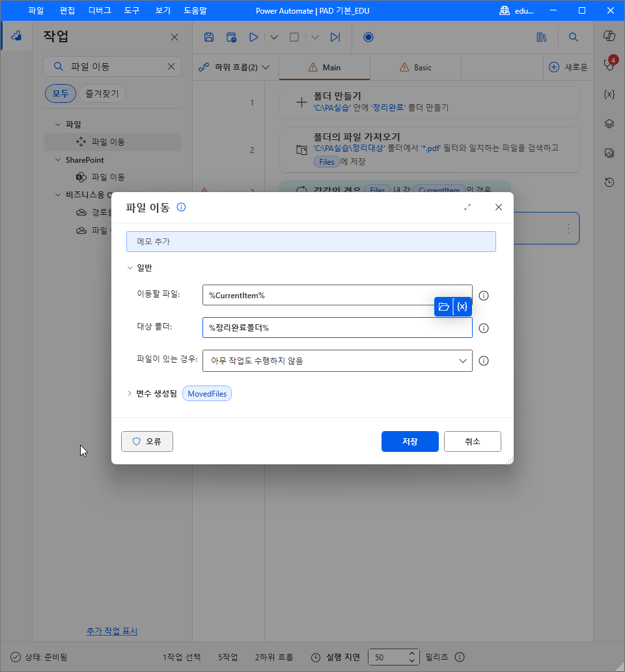Image resolution: width=625 pixels, height=672 pixels.
Task: Close the 파일 이동 dialog
Action: (499, 207)
